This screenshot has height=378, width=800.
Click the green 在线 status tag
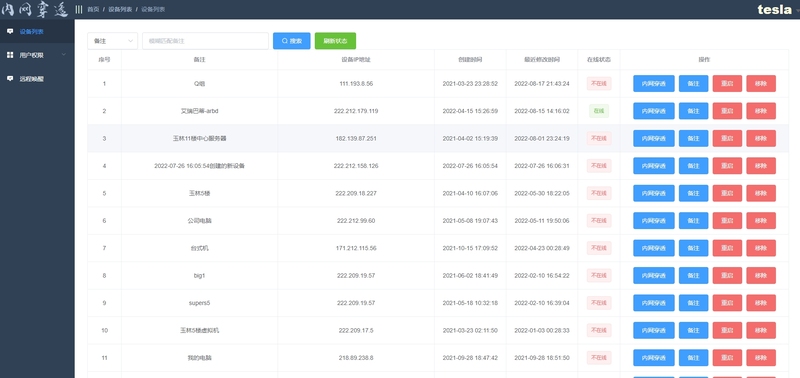pos(598,111)
